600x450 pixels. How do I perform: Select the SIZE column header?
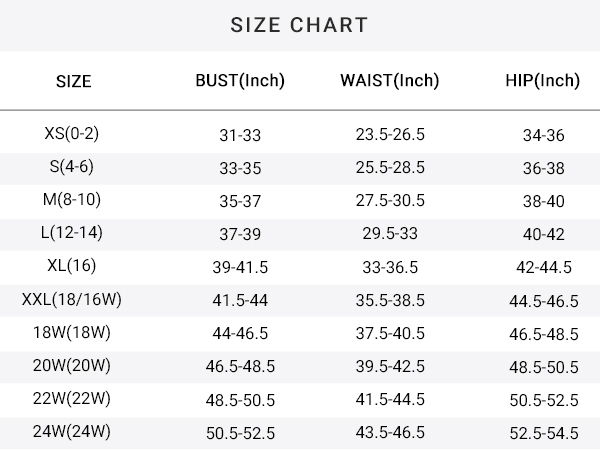[x=73, y=82]
